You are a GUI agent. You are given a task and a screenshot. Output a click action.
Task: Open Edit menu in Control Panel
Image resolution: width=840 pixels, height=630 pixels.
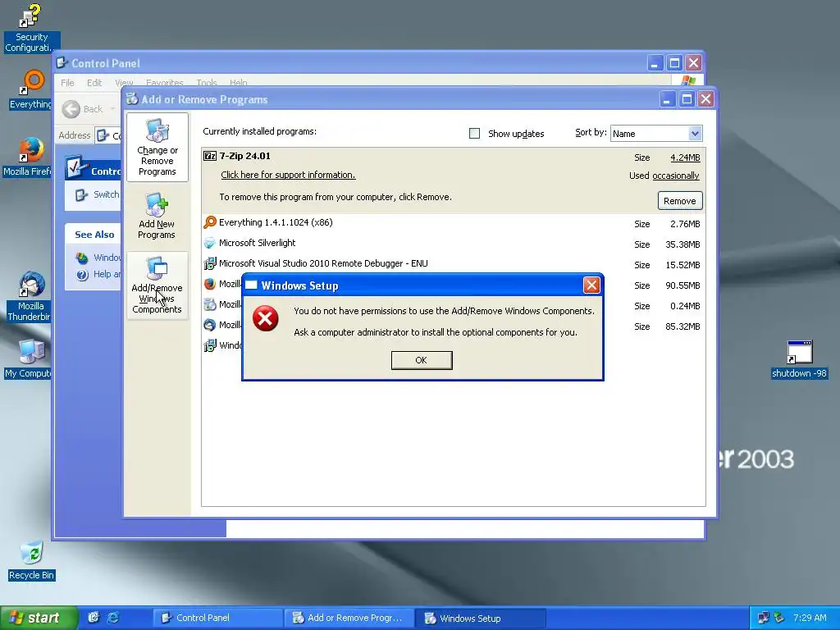click(x=94, y=83)
